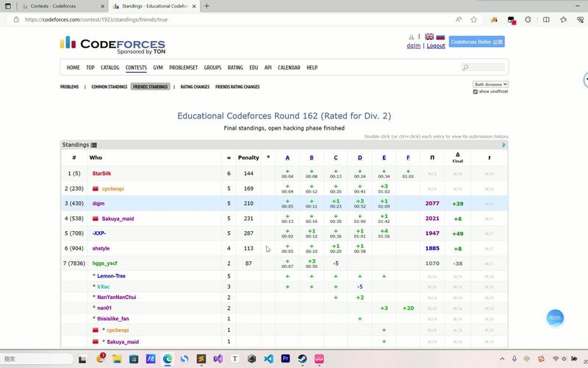Click the +20 cell in nan01's row
Screen dimensions: 588x368
408,308
